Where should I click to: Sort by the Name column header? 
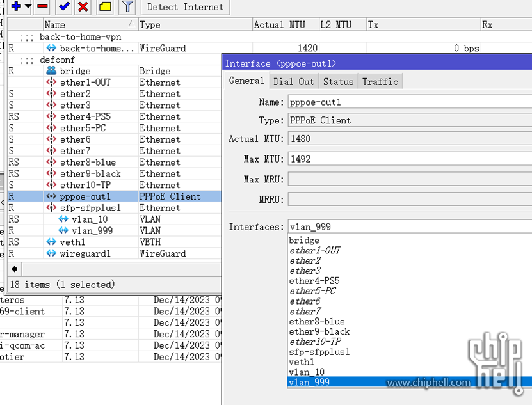tap(90, 25)
